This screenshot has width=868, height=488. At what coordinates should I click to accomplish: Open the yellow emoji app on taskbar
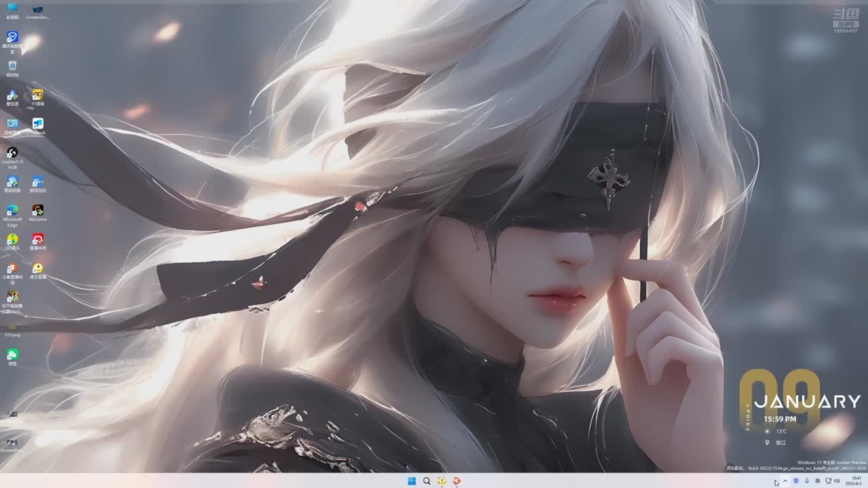pos(442,481)
